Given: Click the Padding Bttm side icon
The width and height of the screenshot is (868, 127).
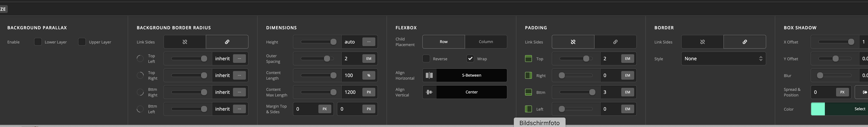Looking at the screenshot, I should tap(528, 92).
